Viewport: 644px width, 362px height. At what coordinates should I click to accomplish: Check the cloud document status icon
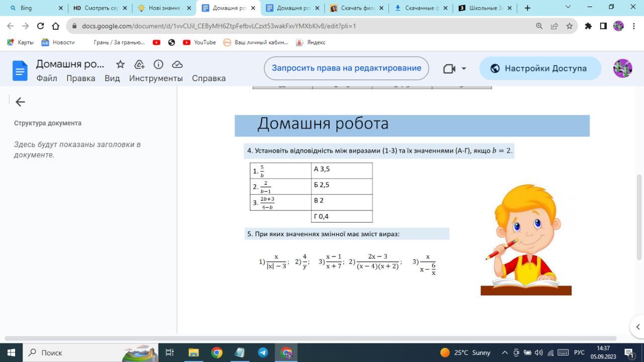(177, 64)
